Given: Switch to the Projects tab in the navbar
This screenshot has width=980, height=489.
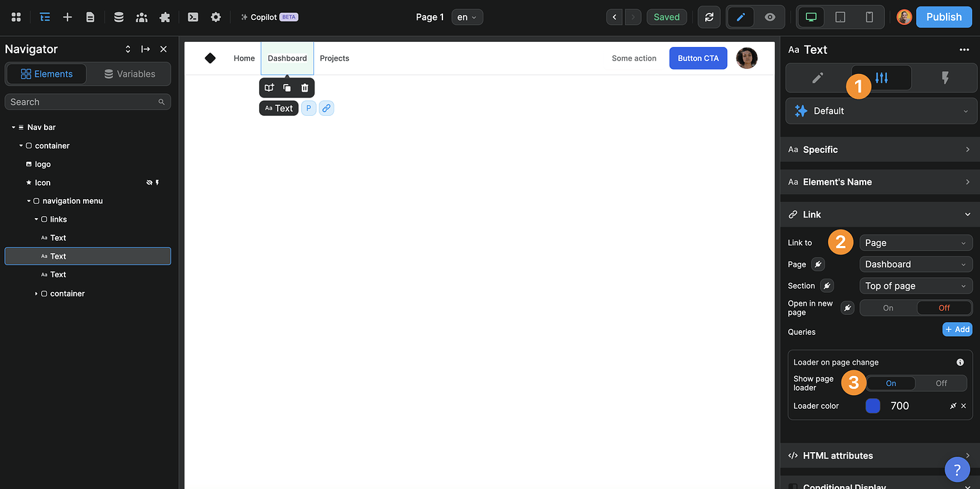Looking at the screenshot, I should 334,58.
